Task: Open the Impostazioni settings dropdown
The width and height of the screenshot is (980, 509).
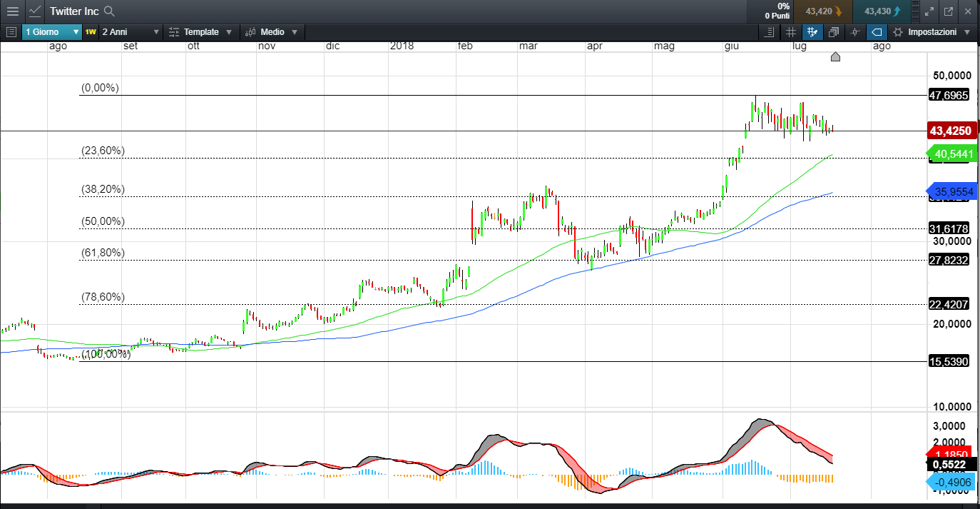Action: 931,32
